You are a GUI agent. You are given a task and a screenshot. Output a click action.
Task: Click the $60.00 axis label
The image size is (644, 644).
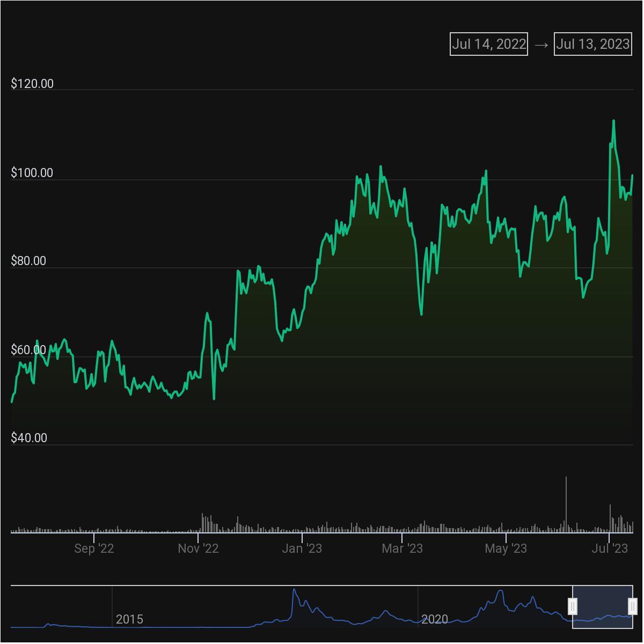28,350
